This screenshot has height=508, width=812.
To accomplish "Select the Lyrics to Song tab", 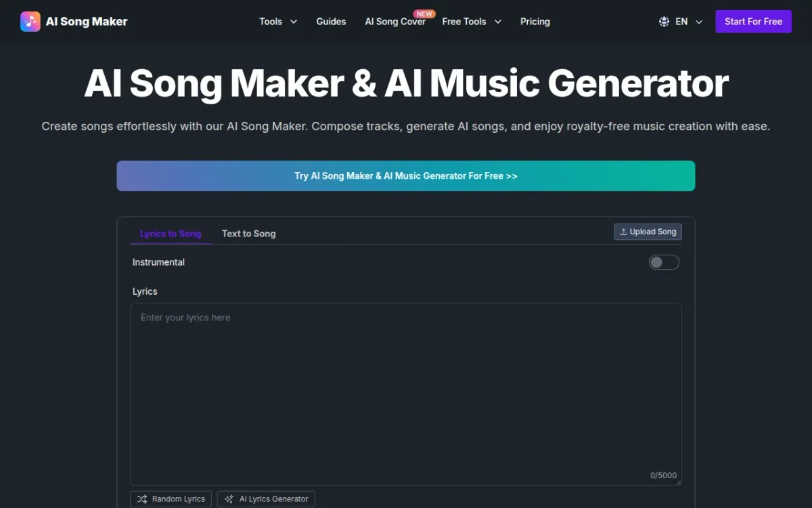I will tap(171, 234).
